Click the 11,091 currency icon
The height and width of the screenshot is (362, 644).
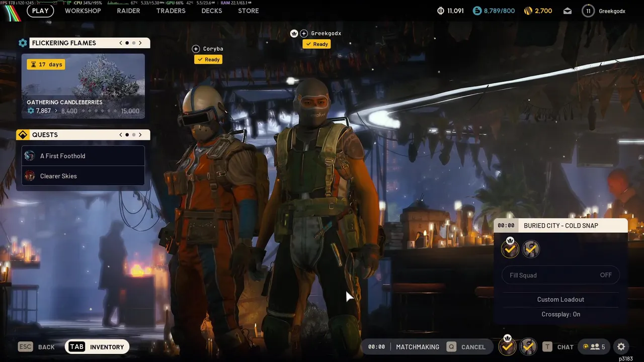[441, 11]
